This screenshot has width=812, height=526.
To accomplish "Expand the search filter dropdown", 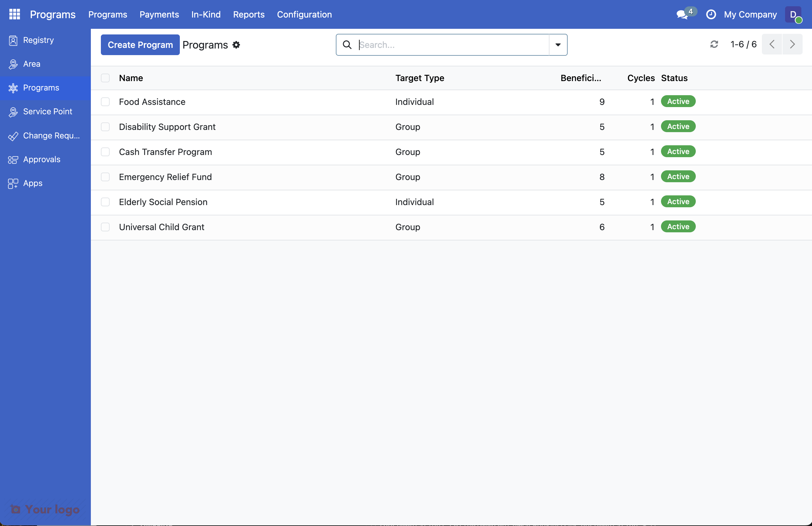I will pos(558,45).
